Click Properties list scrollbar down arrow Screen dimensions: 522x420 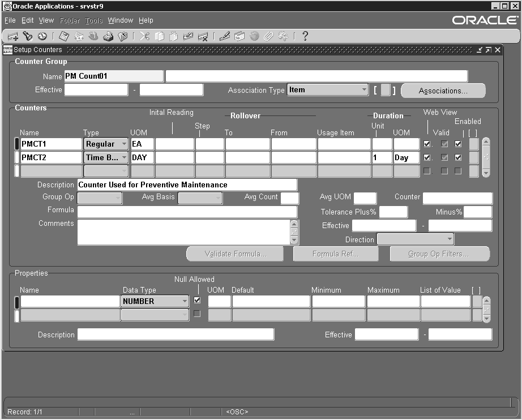486,319
